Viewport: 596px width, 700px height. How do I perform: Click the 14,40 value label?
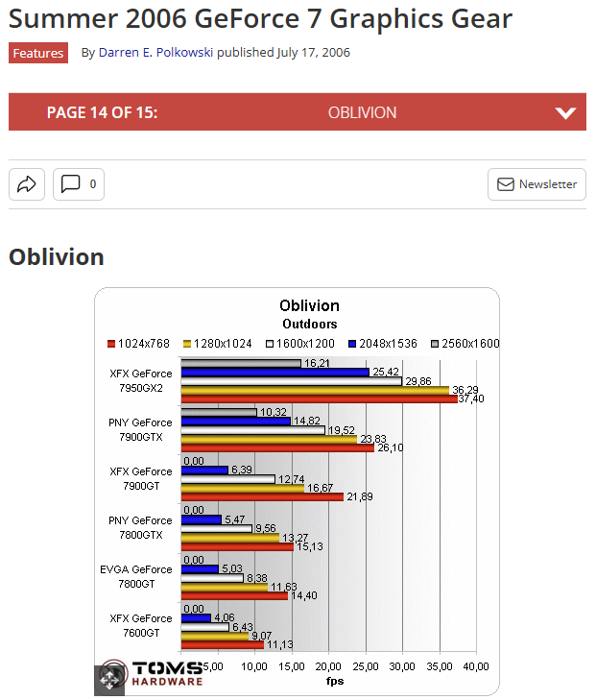304,595
